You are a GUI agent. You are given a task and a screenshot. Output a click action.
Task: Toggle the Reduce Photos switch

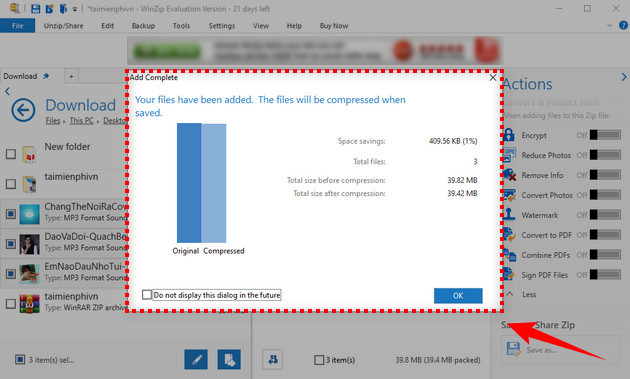(605, 155)
